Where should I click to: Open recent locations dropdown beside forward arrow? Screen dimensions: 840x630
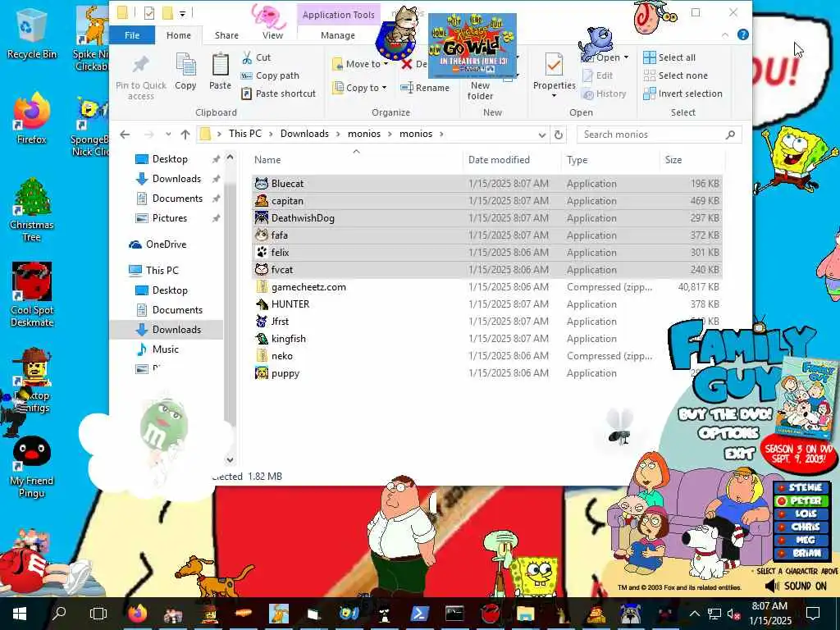pyautogui.click(x=168, y=135)
